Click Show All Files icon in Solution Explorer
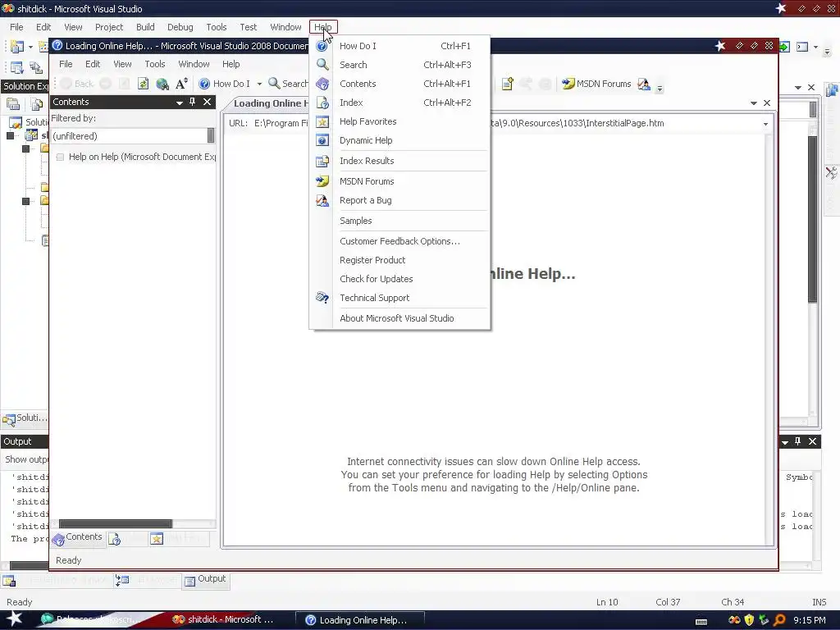 pyautogui.click(x=36, y=104)
